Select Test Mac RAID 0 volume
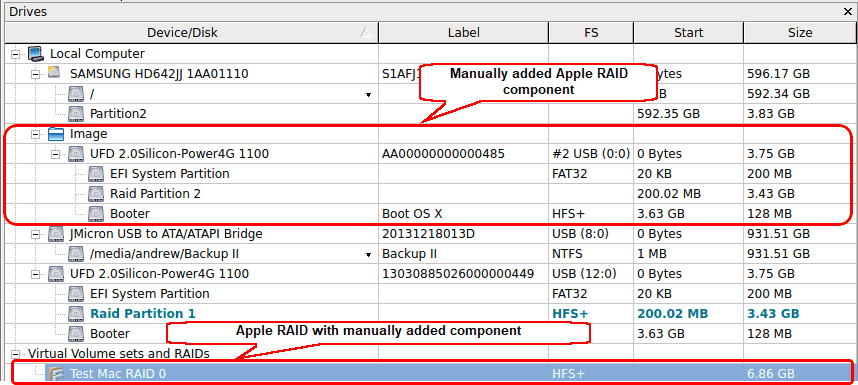858x385 pixels. (118, 374)
